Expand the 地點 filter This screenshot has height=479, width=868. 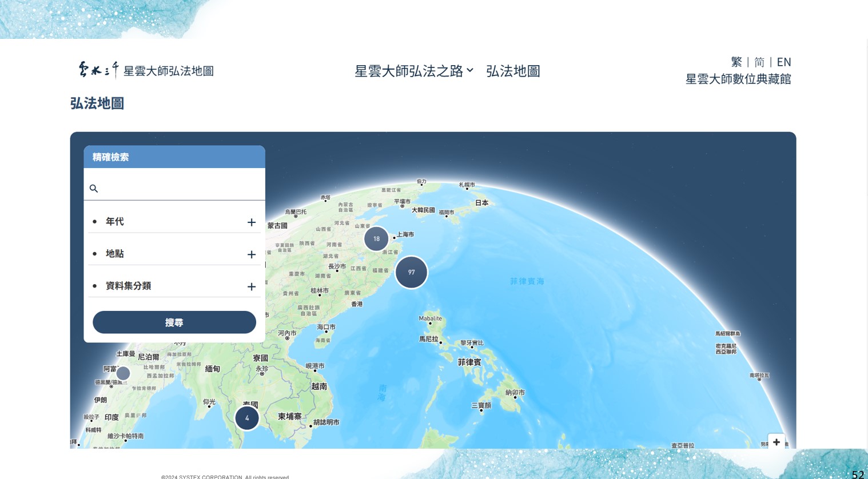[251, 254]
